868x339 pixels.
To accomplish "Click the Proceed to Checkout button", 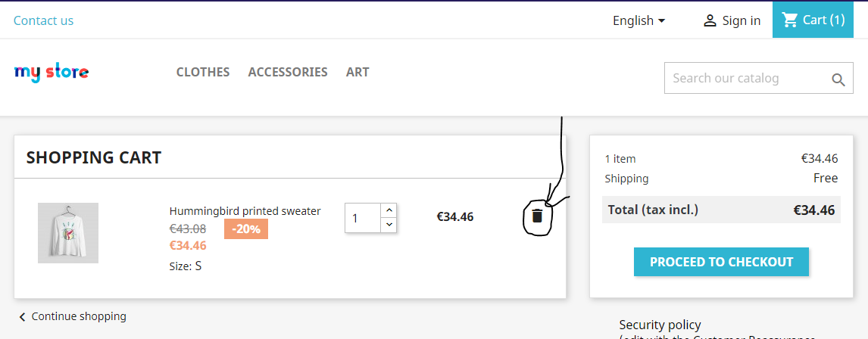I will [721, 262].
